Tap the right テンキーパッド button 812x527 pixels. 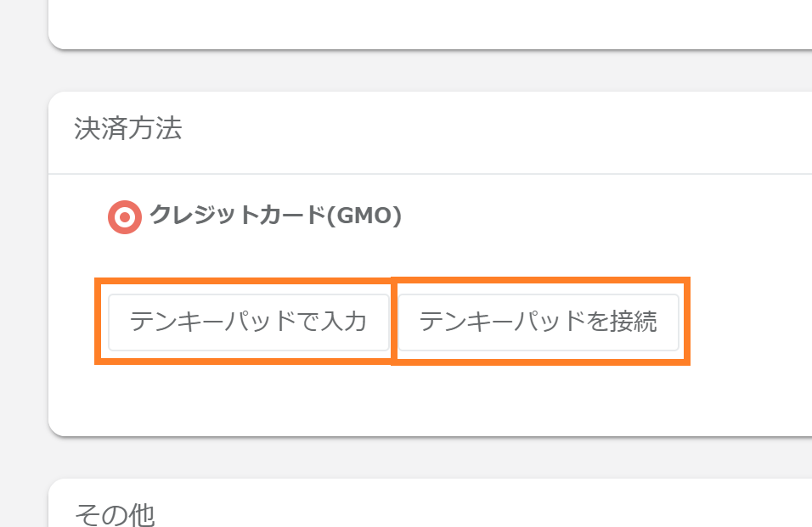tap(539, 322)
